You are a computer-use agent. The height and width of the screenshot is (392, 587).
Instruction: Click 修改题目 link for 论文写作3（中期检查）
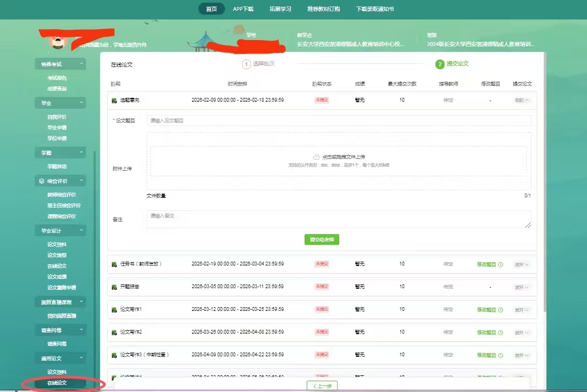click(x=486, y=355)
